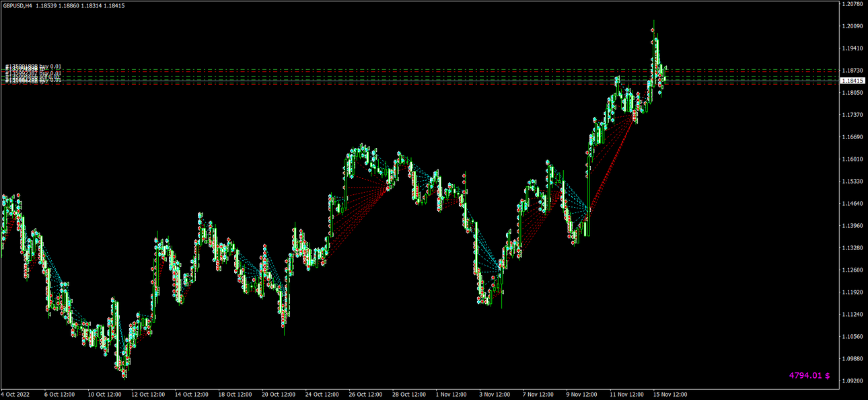Click the 15 Nov 12:00 time label
868x400 pixels.
point(670,395)
